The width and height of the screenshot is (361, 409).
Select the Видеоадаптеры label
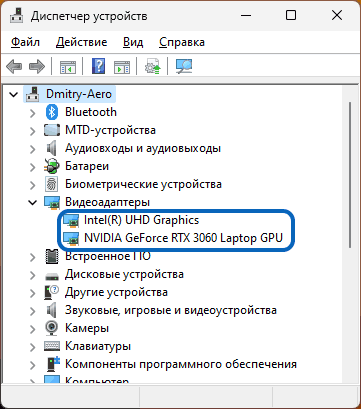(x=107, y=202)
